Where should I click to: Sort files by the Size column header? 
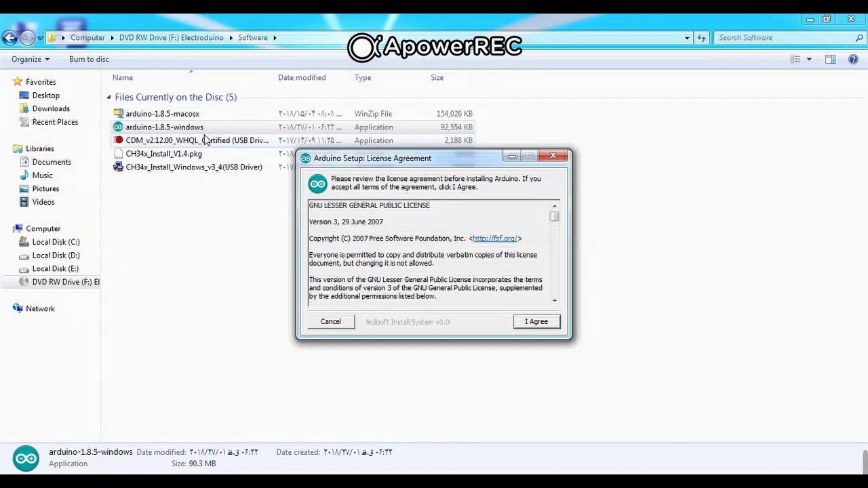coord(437,78)
